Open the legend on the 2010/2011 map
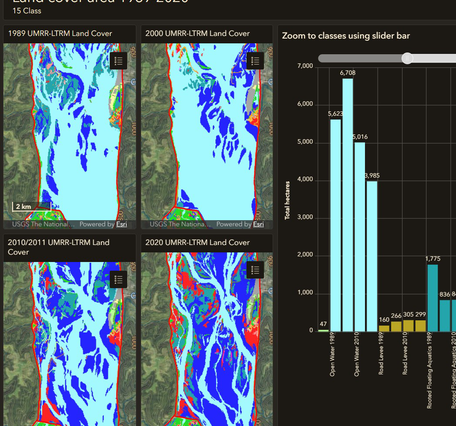The width and height of the screenshot is (456, 426). click(x=118, y=279)
